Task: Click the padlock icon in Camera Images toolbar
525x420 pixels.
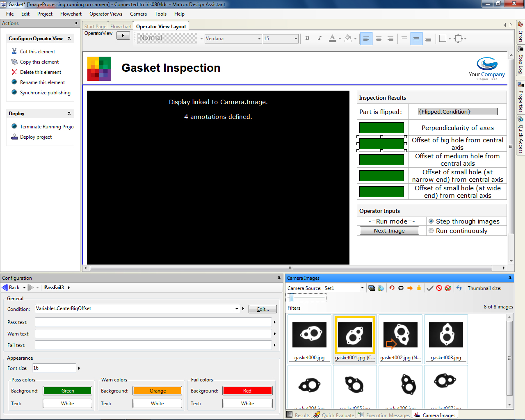Action: pyautogui.click(x=419, y=288)
